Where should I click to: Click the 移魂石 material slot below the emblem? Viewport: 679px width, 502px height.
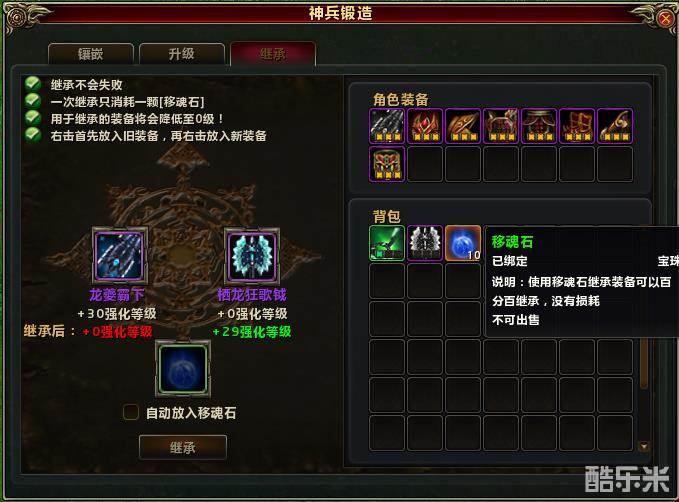(183, 369)
